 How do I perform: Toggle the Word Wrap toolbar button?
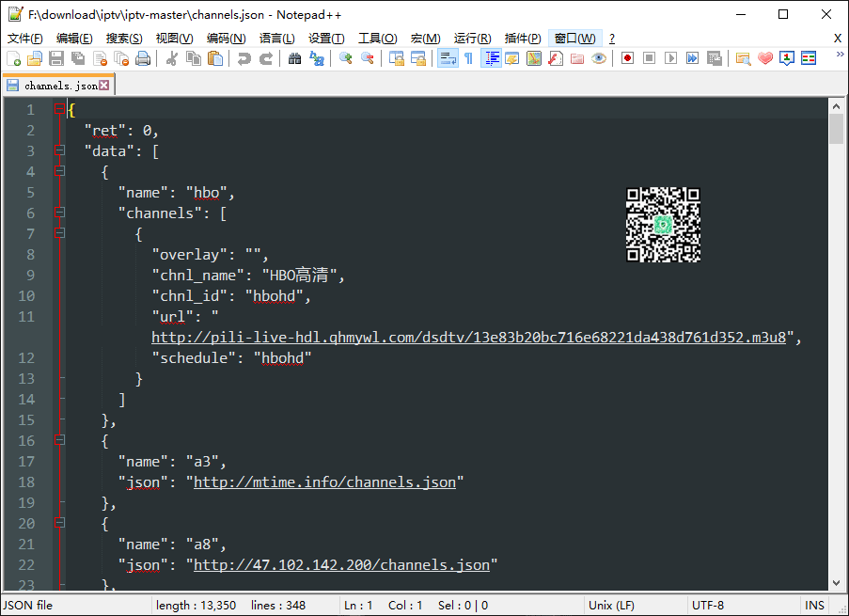pyautogui.click(x=448, y=58)
